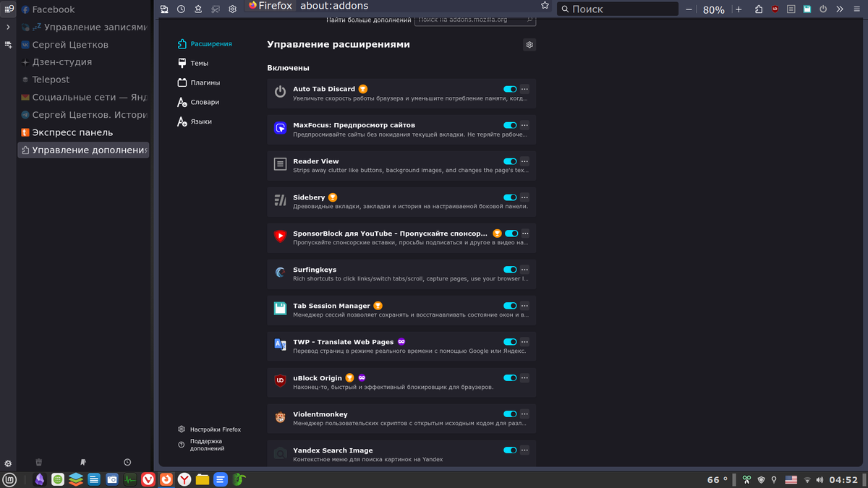The width and height of the screenshot is (868, 488).
Task: Toggle off the Surfingkeys extension
Action: (510, 270)
